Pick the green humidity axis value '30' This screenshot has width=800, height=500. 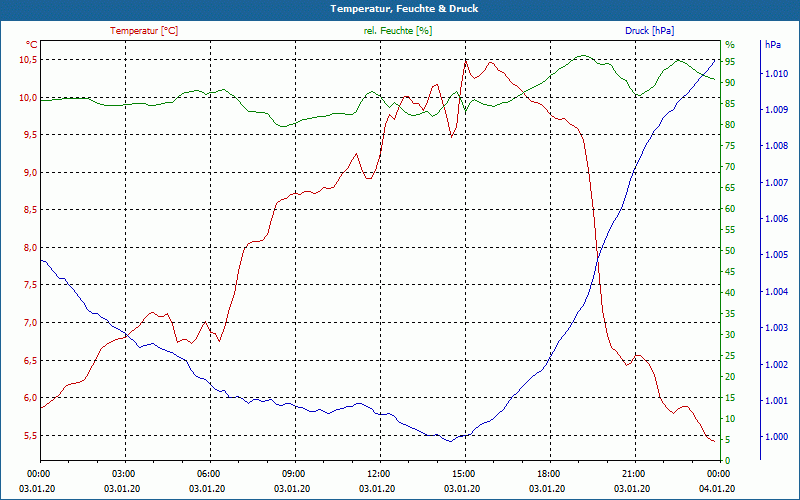730,335
